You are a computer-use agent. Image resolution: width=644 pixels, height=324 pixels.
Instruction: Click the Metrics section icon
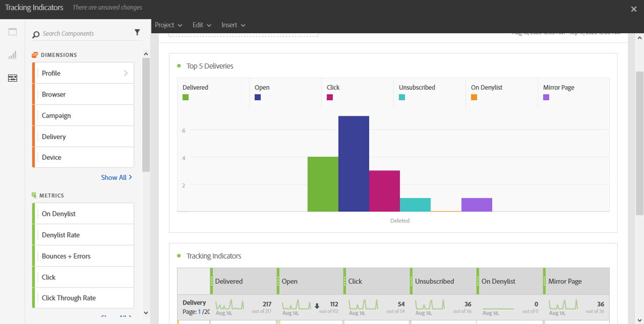point(35,195)
